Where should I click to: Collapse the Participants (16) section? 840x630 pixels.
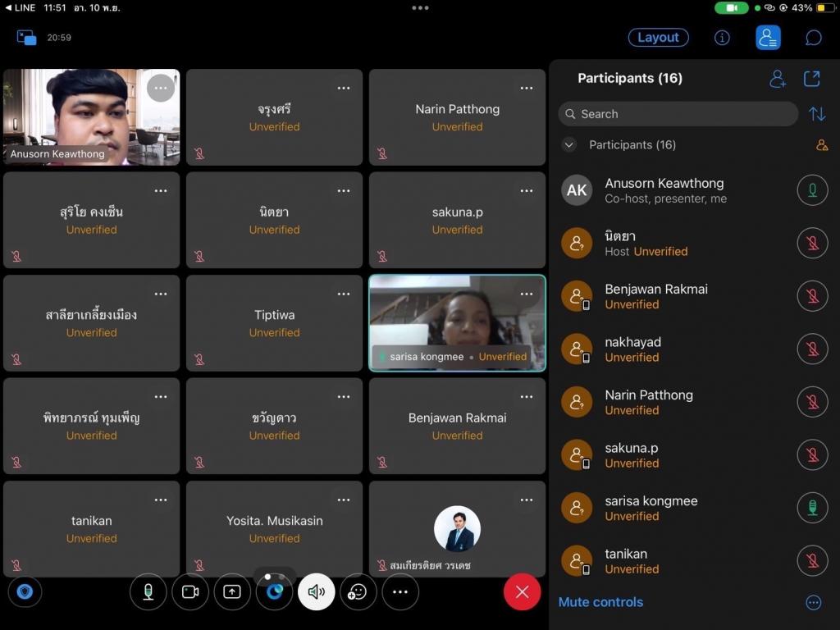(569, 144)
